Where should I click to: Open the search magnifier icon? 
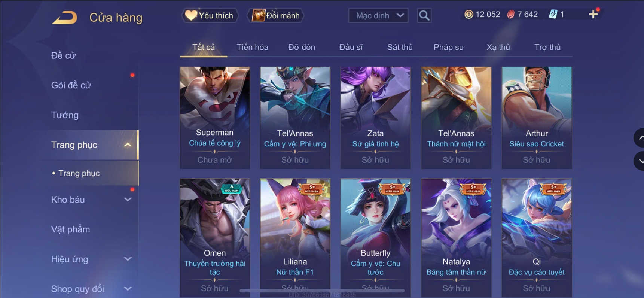click(x=424, y=16)
